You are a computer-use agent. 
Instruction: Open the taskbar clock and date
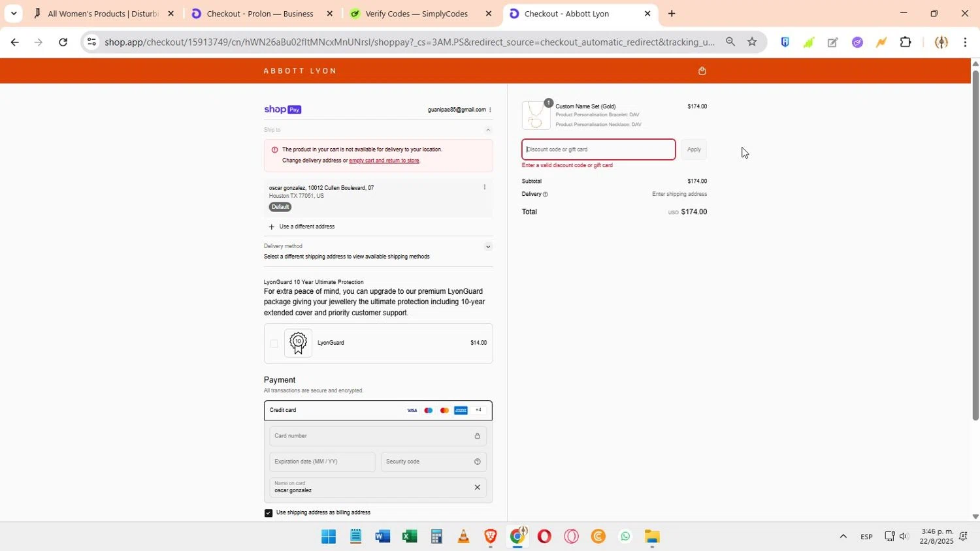[x=937, y=537]
